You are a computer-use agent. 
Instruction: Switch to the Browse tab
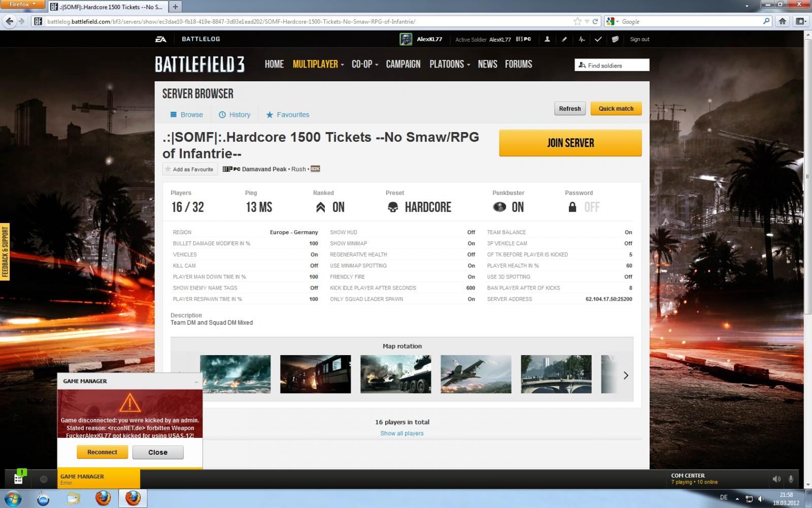pyautogui.click(x=187, y=115)
